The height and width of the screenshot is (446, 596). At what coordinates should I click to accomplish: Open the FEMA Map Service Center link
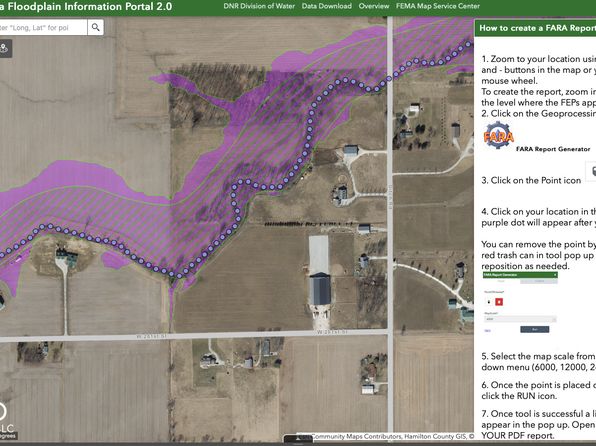[x=437, y=6]
